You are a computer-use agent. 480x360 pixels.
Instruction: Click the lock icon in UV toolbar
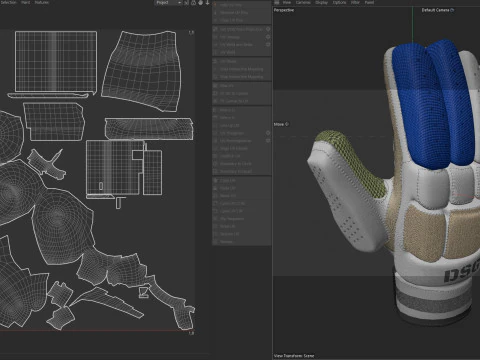pyautogui.click(x=194, y=3)
